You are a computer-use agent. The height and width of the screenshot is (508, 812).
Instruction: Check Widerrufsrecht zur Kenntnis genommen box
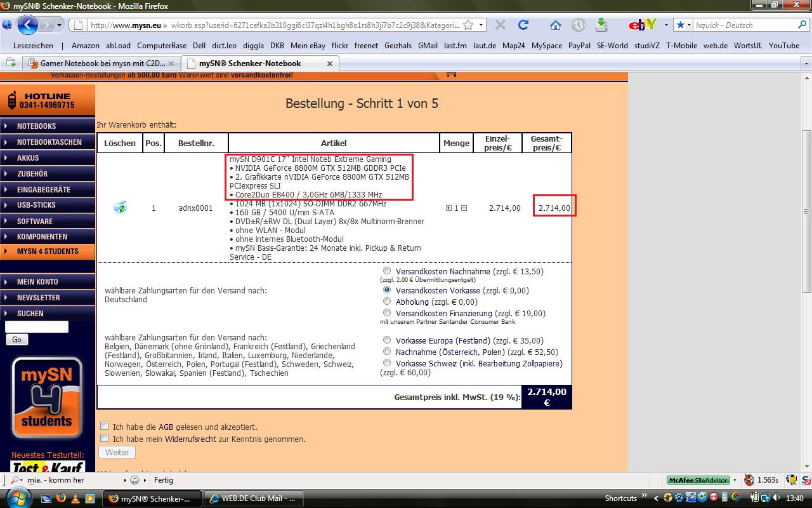coord(105,438)
